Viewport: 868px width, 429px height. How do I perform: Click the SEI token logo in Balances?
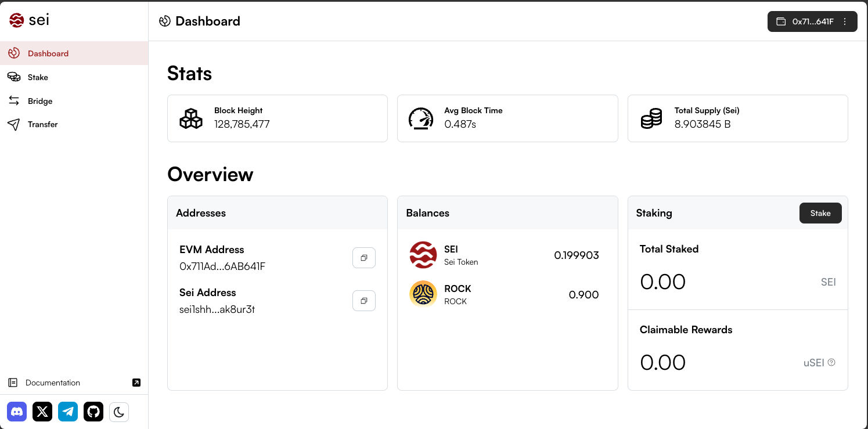(423, 255)
